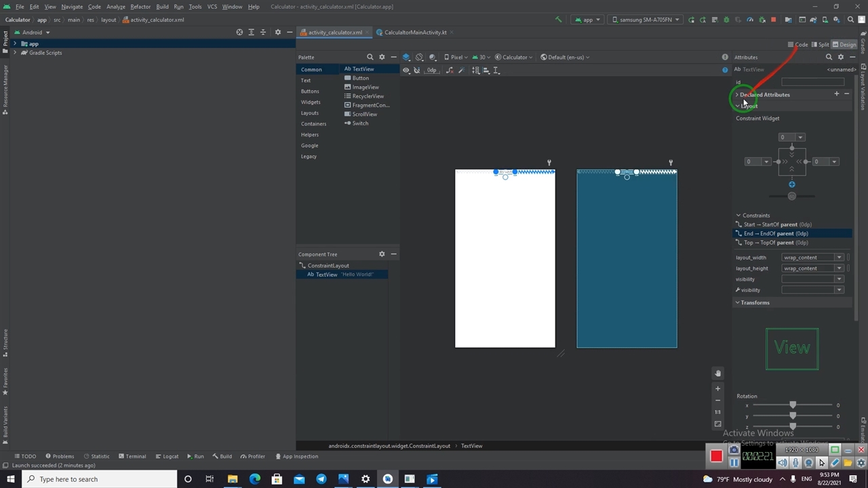The image size is (868, 488).
Task: Click the Make Project hammer icon
Action: pyautogui.click(x=558, y=20)
